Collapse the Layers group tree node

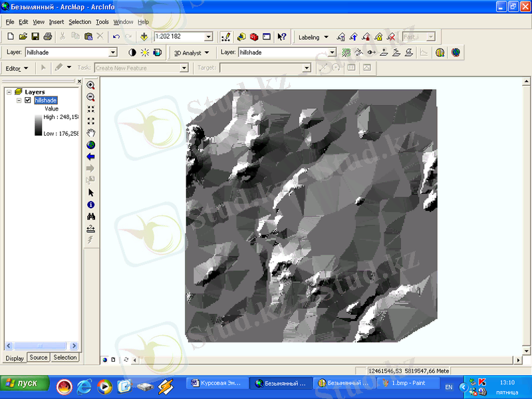[9, 92]
